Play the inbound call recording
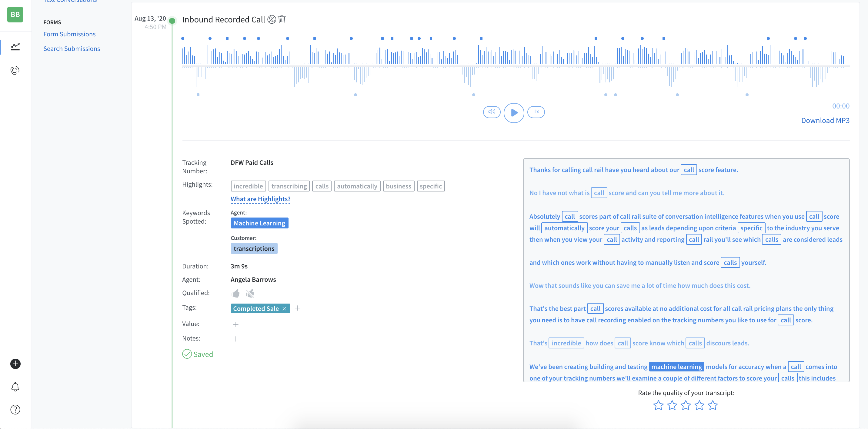Image resolution: width=868 pixels, height=429 pixels. 513,112
